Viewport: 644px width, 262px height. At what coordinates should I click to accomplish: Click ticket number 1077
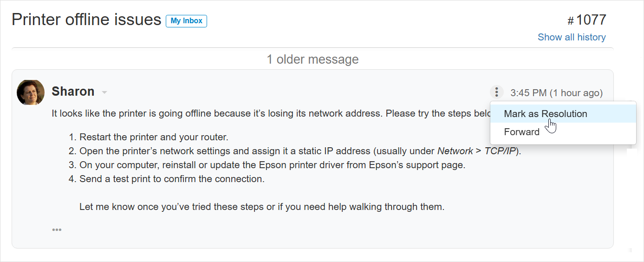pos(591,20)
